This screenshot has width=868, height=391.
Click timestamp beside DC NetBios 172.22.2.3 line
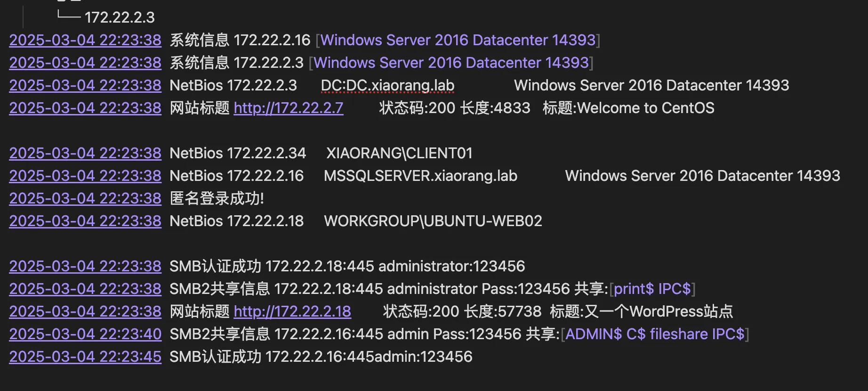click(x=85, y=85)
